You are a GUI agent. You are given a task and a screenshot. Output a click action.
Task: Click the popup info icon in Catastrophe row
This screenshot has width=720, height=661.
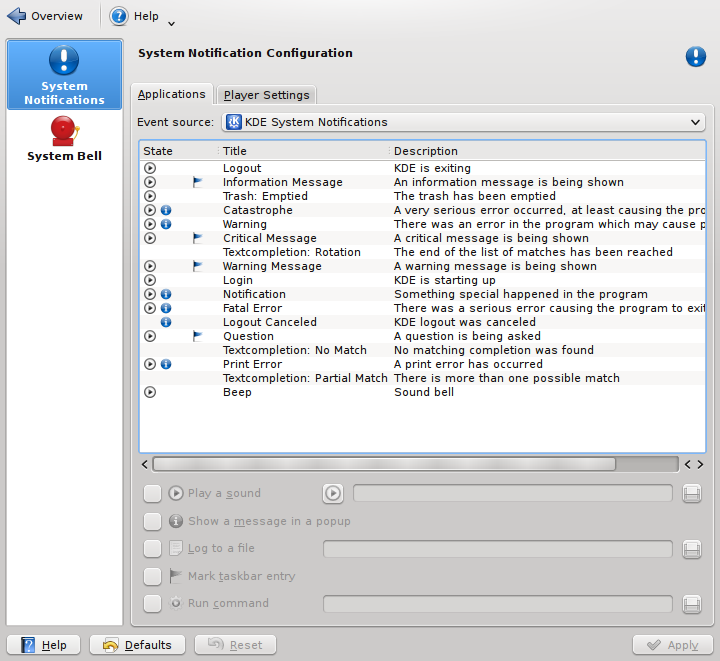166,211
